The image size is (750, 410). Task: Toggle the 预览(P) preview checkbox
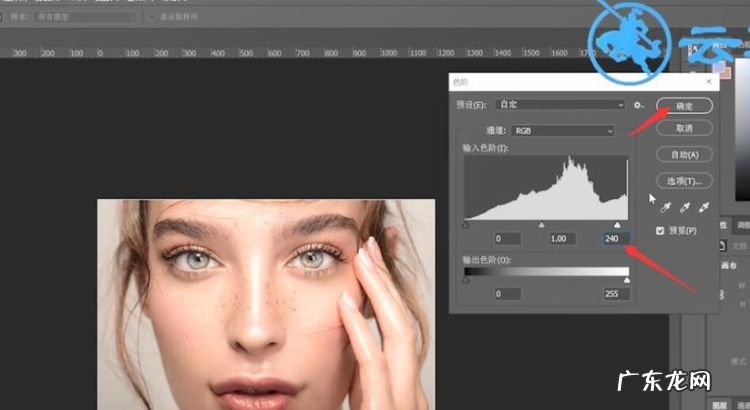pyautogui.click(x=660, y=231)
